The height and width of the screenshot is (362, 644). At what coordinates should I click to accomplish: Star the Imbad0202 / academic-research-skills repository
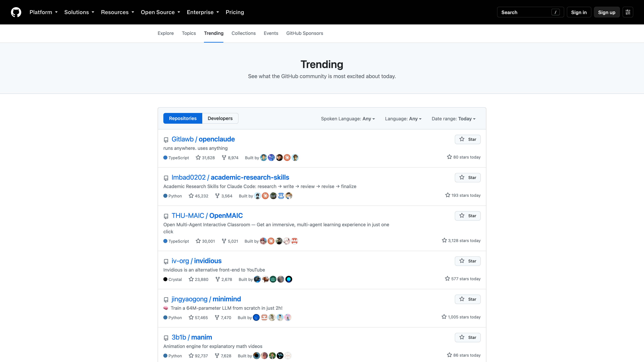[x=468, y=178]
